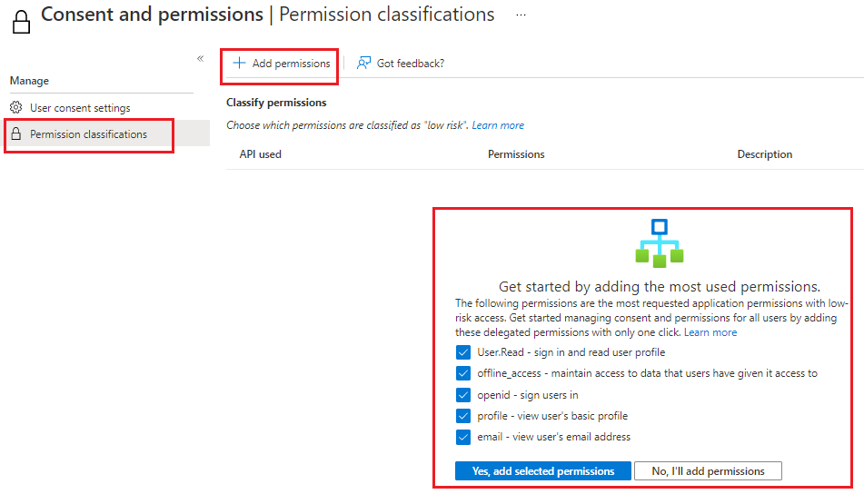The image size is (864, 504).
Task: Click 'Get started by adding' heading text
Action: (660, 286)
